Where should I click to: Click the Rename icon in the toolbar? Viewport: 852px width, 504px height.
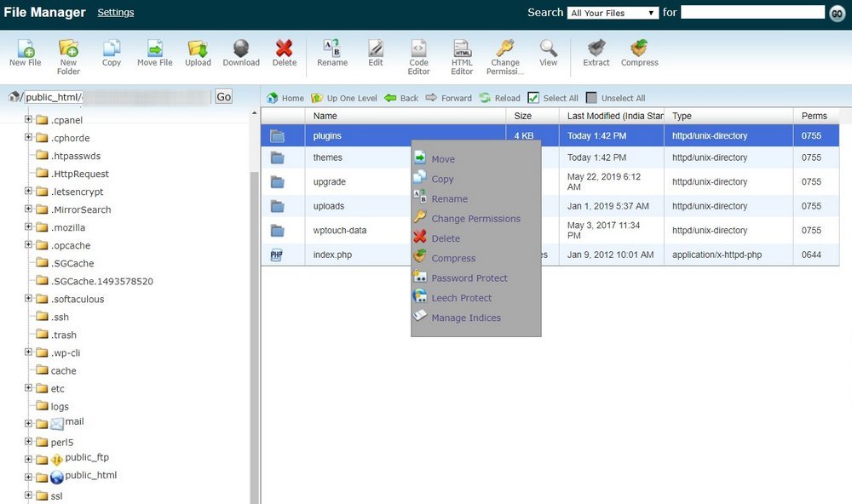point(332,49)
